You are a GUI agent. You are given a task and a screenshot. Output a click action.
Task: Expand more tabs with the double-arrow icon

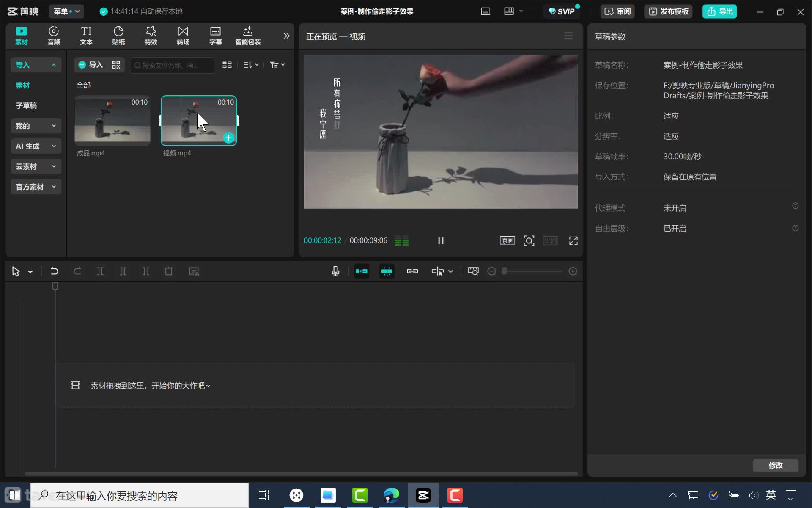point(286,36)
